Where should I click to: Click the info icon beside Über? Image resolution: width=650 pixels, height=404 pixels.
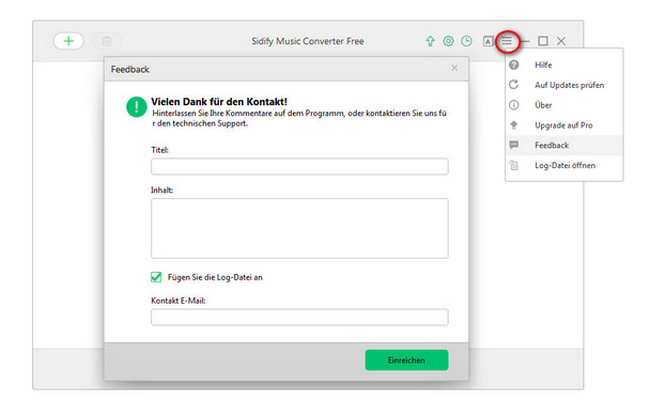tap(514, 105)
